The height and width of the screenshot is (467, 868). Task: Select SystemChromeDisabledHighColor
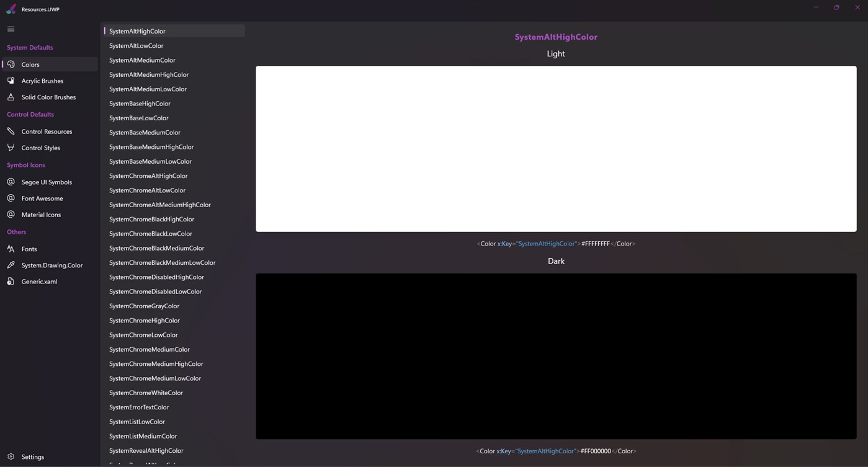174,277
